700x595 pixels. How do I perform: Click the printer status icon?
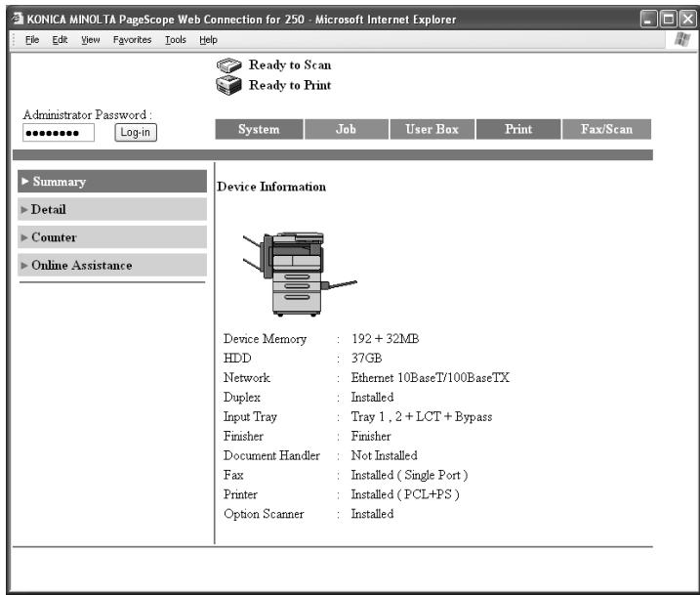228,85
